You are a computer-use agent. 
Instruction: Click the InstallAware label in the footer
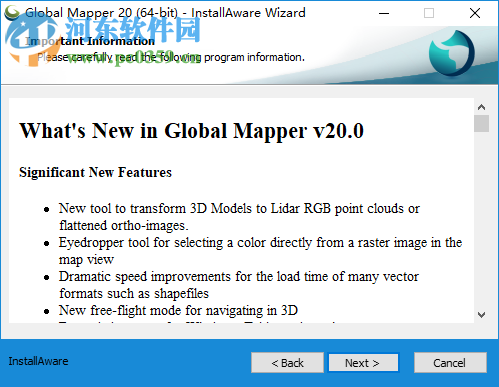[38, 361]
